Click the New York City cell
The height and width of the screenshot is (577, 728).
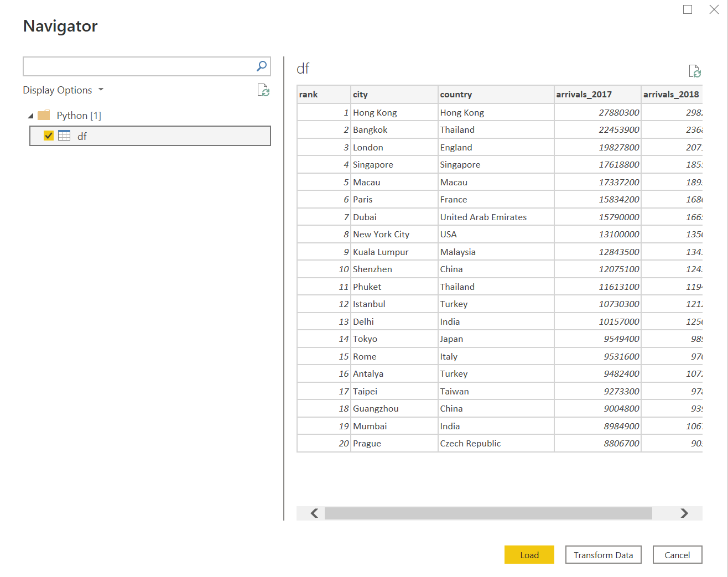(x=394, y=234)
